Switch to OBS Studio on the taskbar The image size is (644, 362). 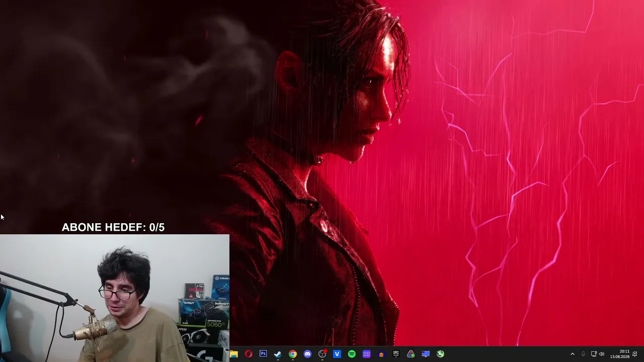click(323, 354)
